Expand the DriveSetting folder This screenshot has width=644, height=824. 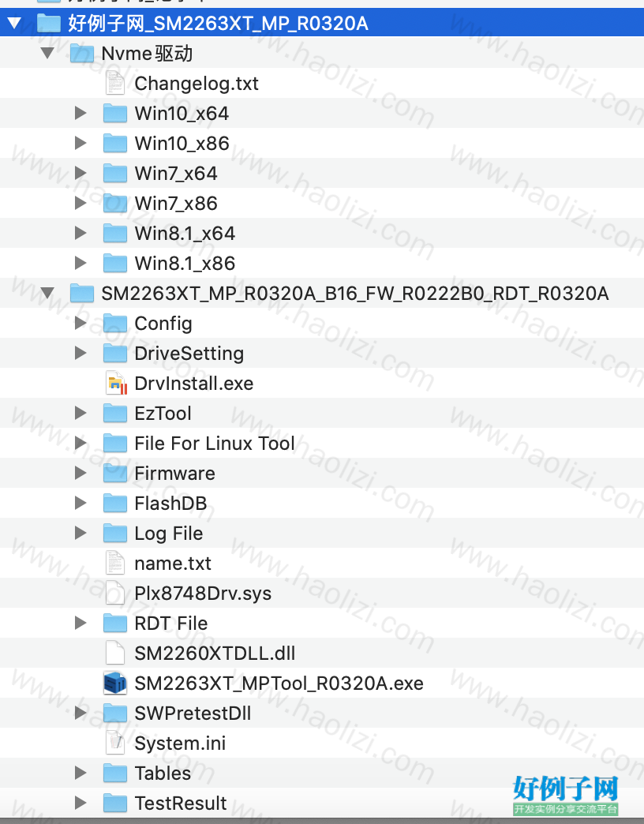[80, 353]
